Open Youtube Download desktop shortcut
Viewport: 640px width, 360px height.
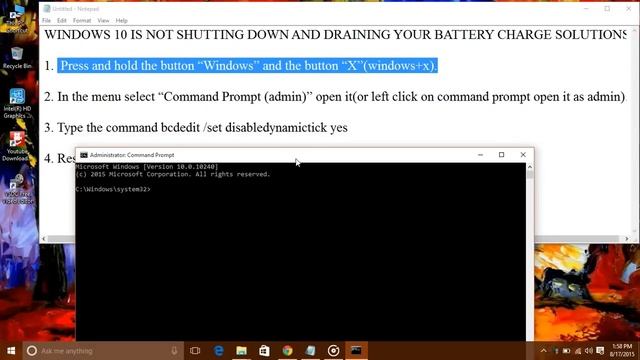16,147
